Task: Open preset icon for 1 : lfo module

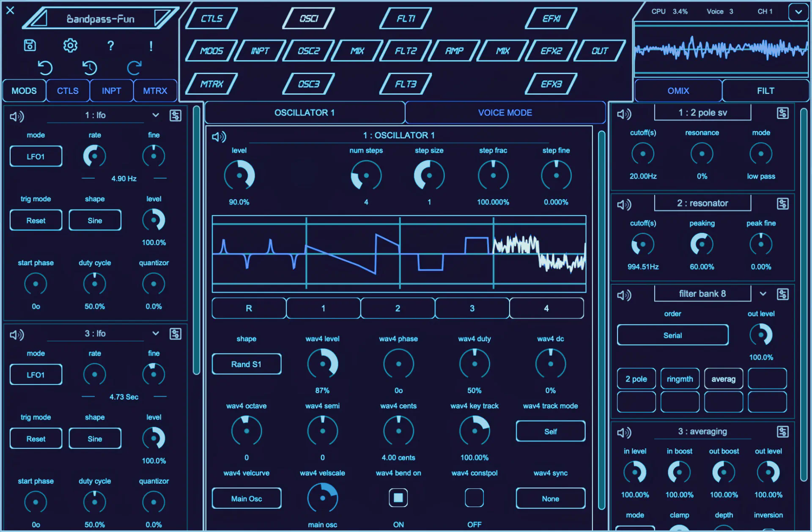Action: coord(176,115)
